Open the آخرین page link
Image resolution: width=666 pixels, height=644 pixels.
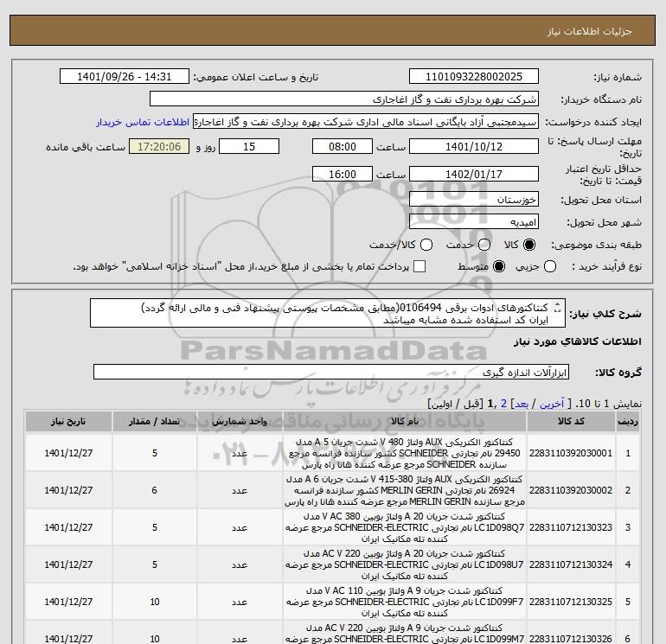552,404
